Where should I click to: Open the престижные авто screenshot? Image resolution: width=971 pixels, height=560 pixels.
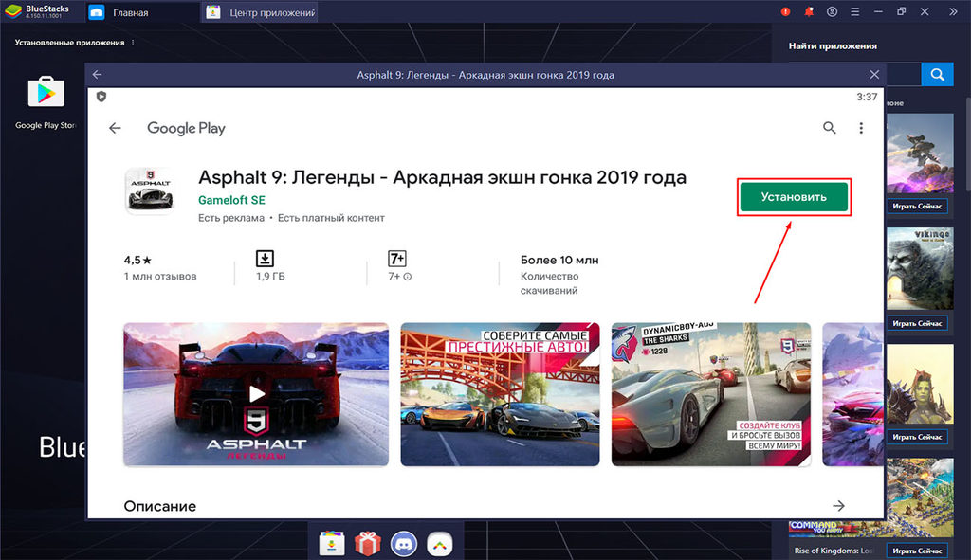(x=500, y=394)
